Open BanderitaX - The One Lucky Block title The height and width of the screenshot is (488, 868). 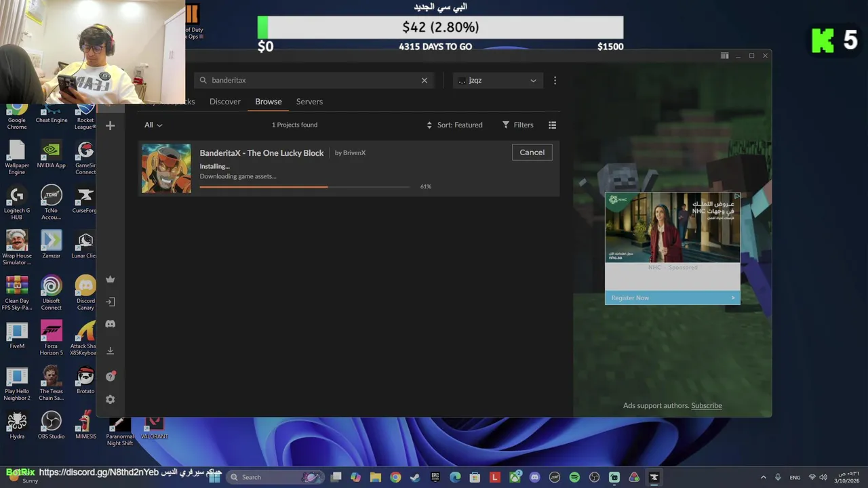(262, 152)
